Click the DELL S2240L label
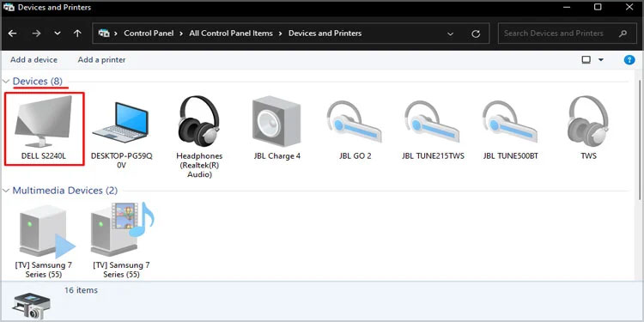Image resolution: width=644 pixels, height=322 pixels. click(x=44, y=156)
